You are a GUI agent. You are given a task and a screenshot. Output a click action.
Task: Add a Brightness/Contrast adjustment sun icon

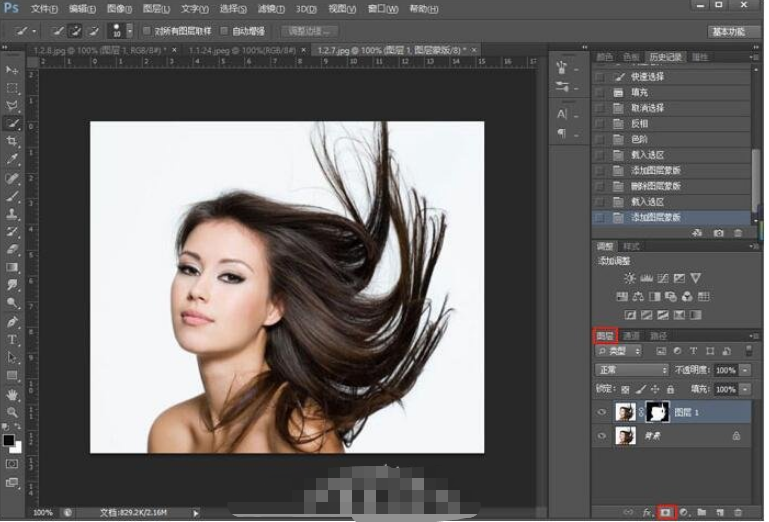[629, 277]
